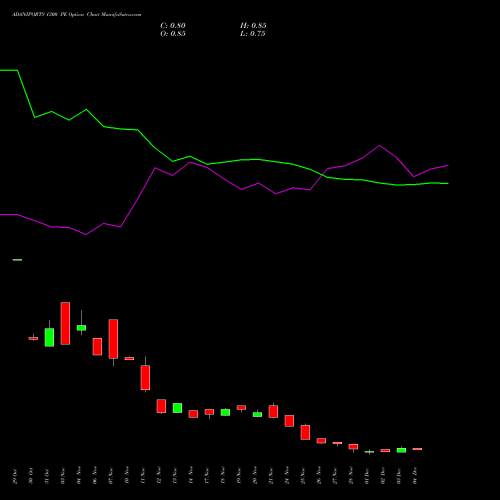The width and height of the screenshot is (500, 500).
Task: Click the red candle for 12 Nov
Action: [x=161, y=406]
